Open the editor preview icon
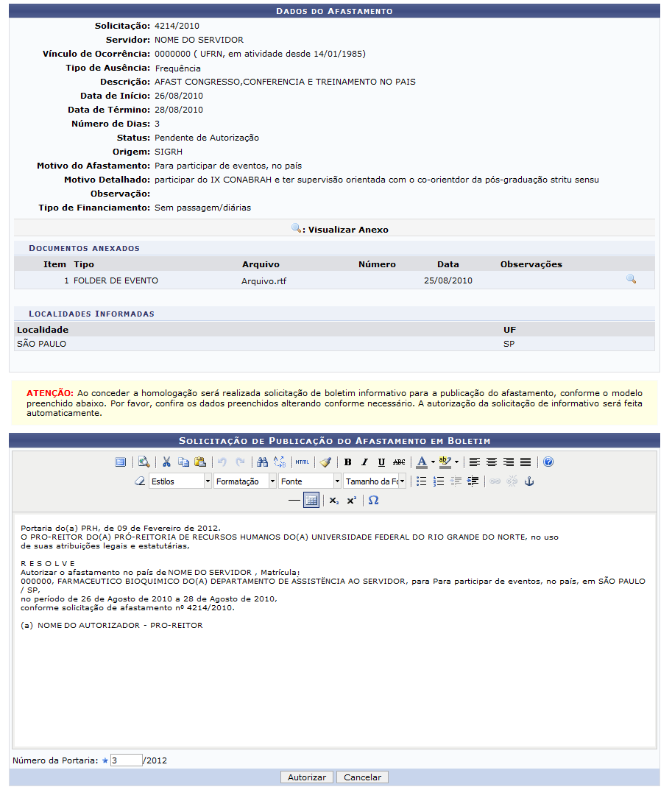 (144, 462)
